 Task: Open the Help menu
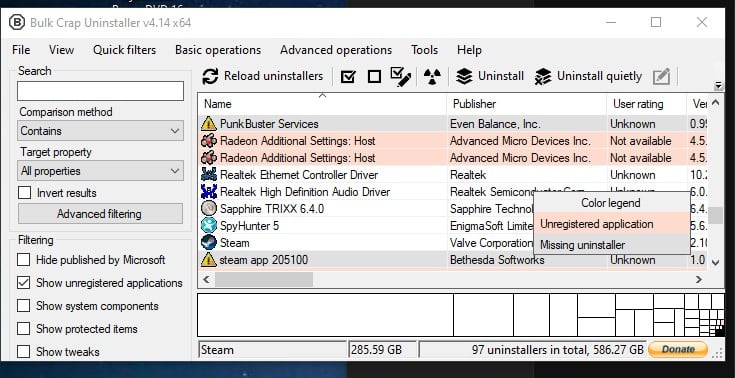[x=469, y=50]
